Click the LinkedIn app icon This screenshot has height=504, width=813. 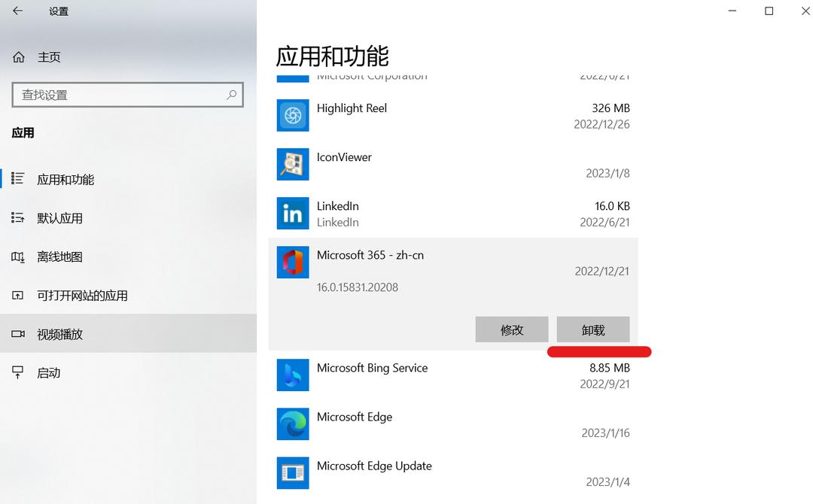pyautogui.click(x=293, y=213)
